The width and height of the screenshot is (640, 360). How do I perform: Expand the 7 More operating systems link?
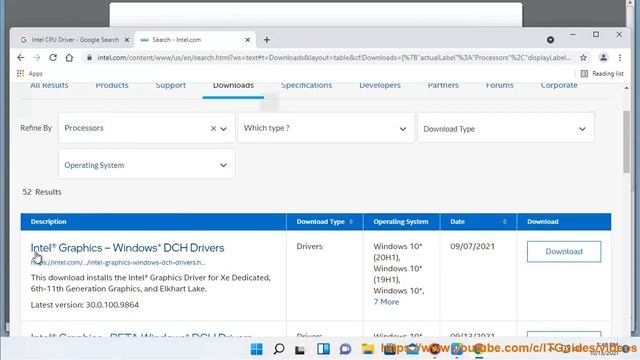tap(386, 302)
